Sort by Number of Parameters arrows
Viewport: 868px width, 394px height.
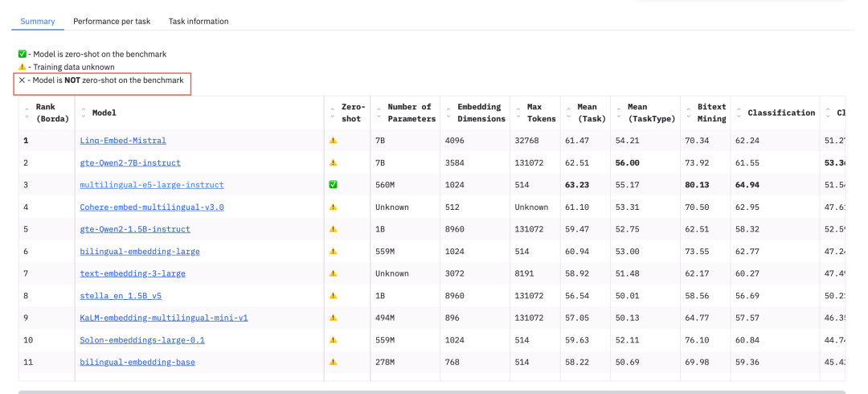[x=378, y=113]
